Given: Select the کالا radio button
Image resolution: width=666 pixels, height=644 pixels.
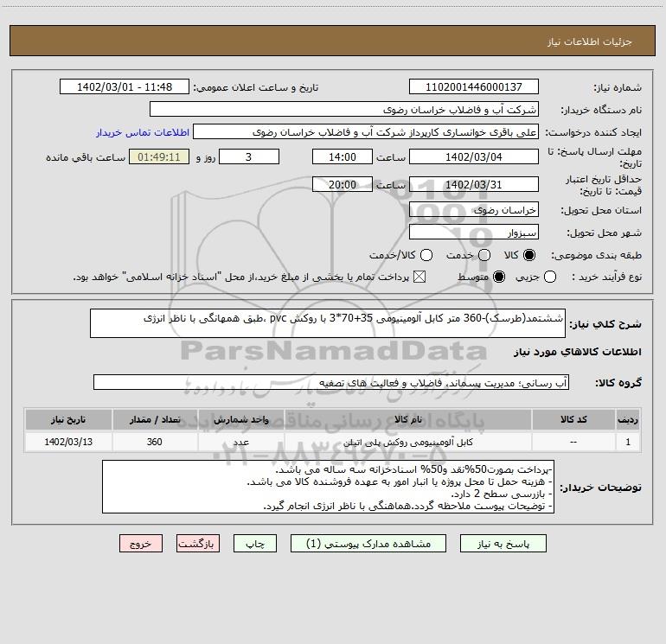Looking at the screenshot, I should coord(529,255).
